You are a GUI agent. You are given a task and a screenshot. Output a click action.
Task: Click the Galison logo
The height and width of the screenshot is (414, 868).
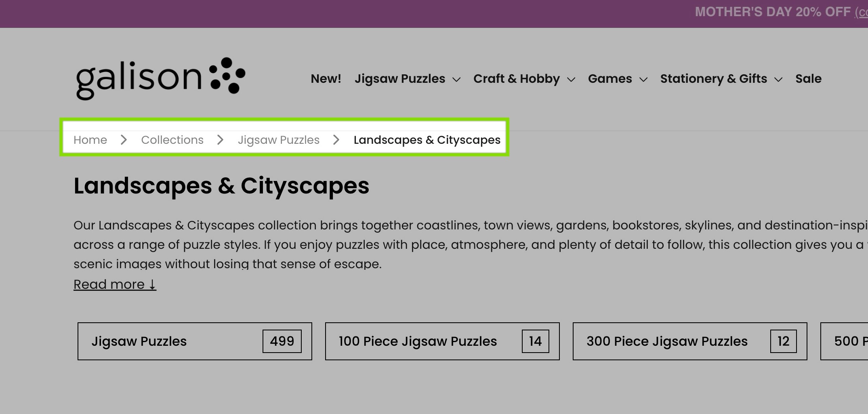coord(160,78)
